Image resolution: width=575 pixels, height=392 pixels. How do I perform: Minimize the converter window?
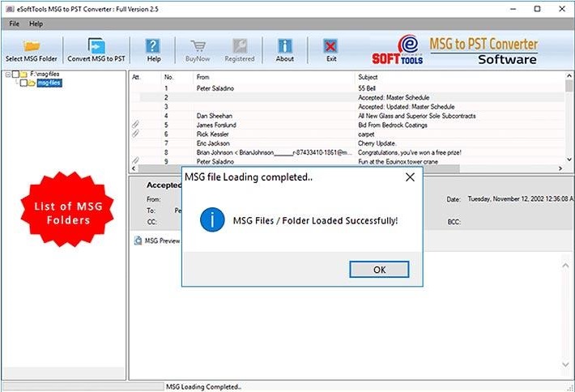tap(513, 9)
